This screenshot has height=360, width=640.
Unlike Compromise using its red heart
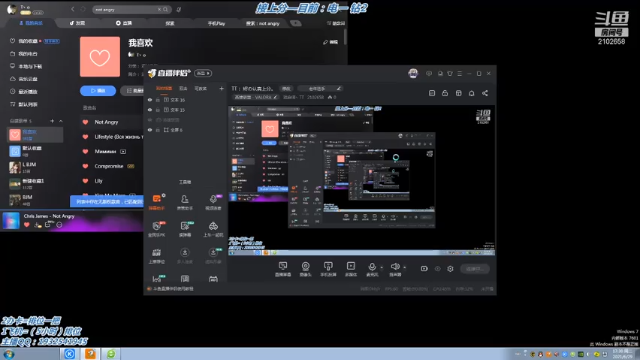point(85,166)
